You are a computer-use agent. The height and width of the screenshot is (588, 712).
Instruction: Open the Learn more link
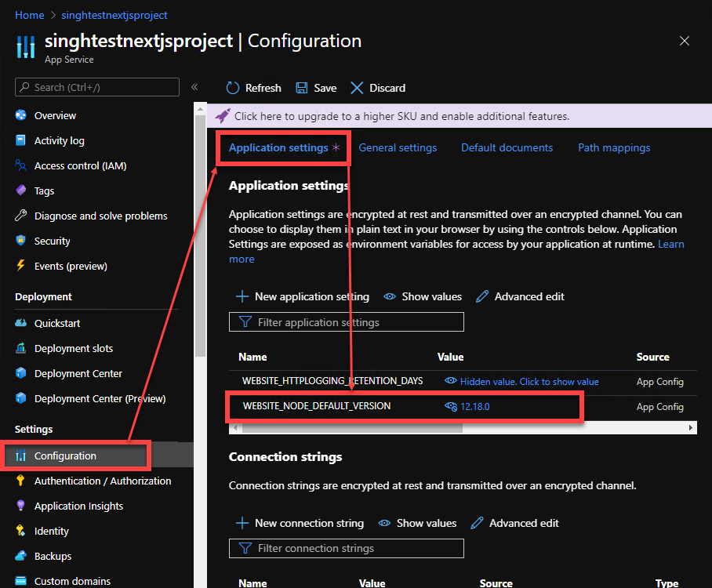click(671, 244)
